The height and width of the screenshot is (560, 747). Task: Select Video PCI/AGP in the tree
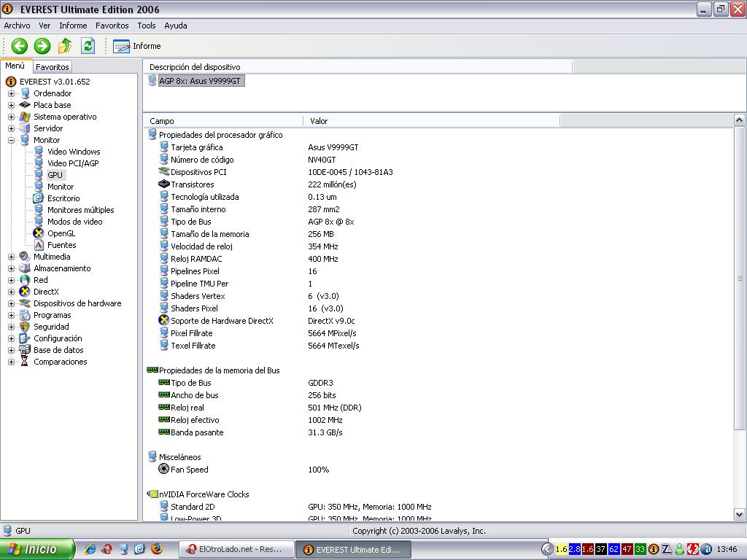73,163
